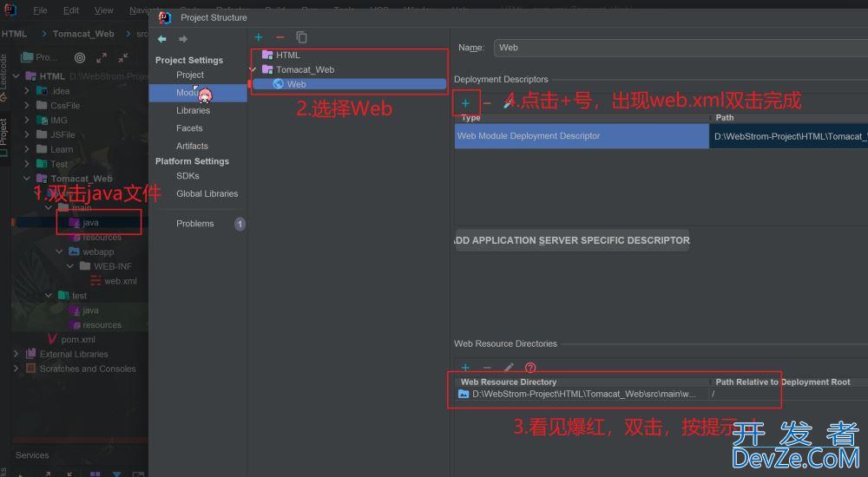Expand Scratches and Consoles in the project tree
This screenshot has width=868, height=477.
point(16,369)
